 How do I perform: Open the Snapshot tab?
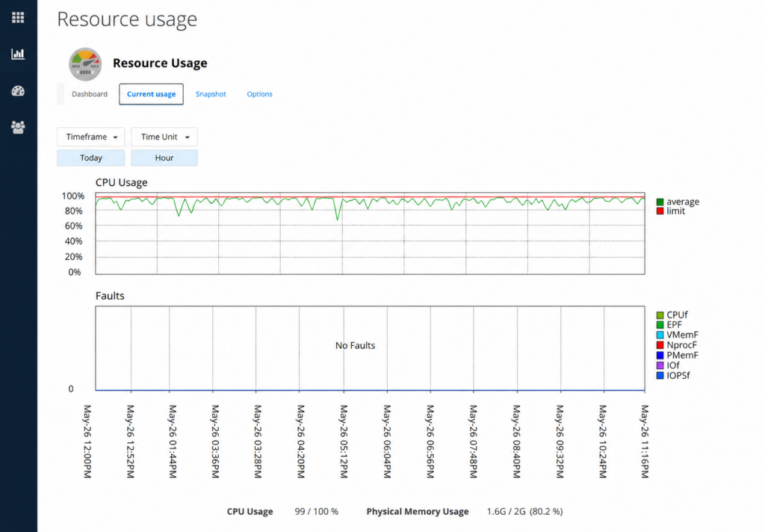211,94
